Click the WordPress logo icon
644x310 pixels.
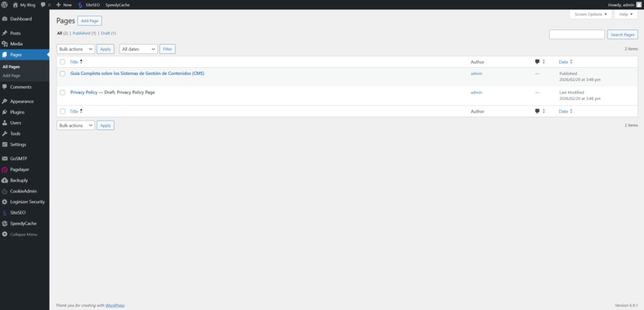pyautogui.click(x=5, y=4)
